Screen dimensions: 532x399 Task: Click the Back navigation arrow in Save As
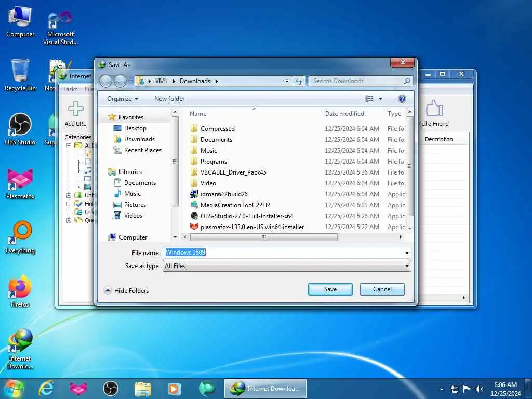click(106, 81)
